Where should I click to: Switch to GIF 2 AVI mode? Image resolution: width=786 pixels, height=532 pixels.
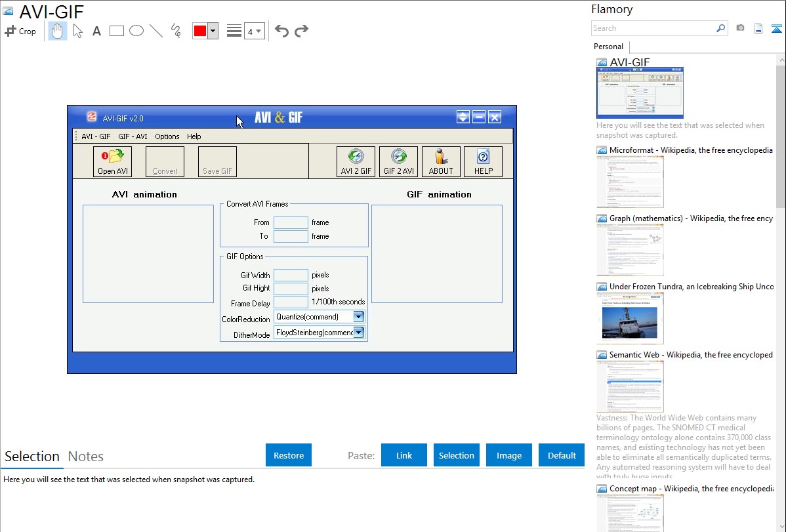coord(398,161)
